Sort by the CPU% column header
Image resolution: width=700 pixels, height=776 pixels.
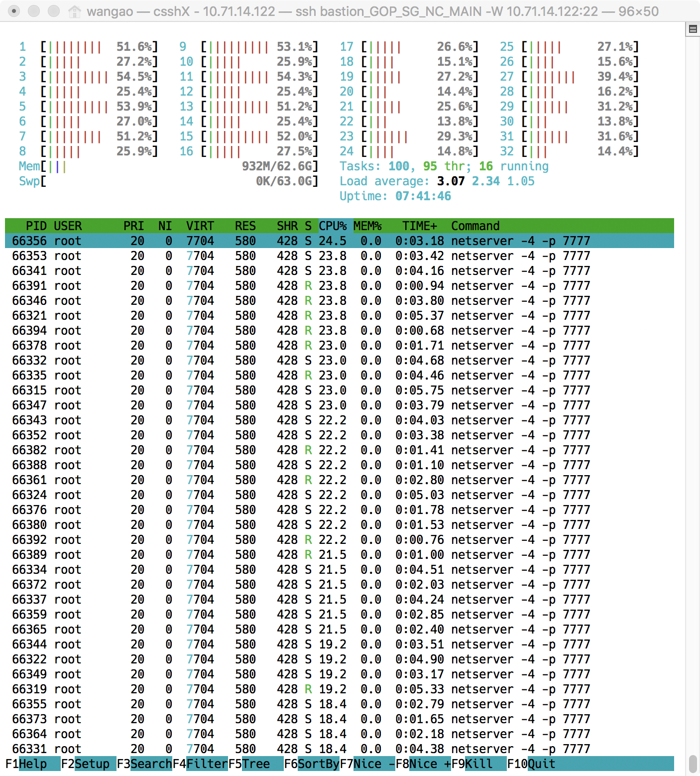click(x=333, y=226)
